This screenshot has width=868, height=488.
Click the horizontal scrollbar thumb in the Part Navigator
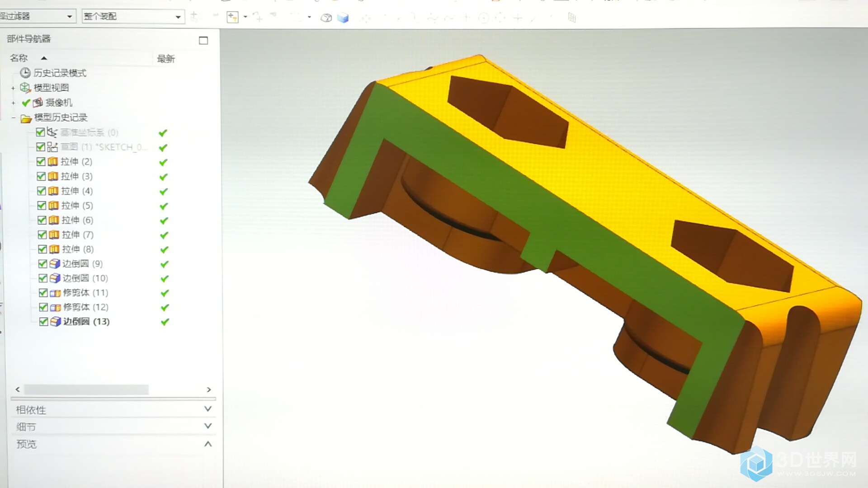(x=86, y=389)
